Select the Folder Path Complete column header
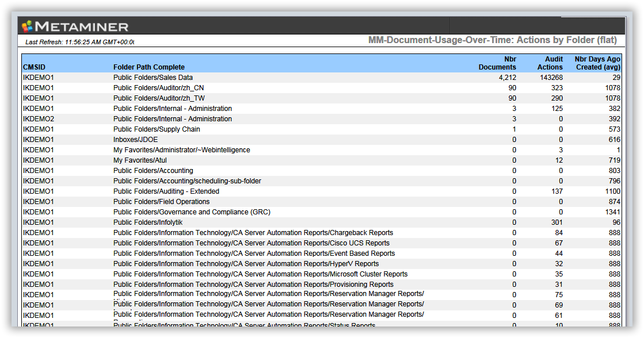The height and width of the screenshot is (338, 644). coord(149,67)
